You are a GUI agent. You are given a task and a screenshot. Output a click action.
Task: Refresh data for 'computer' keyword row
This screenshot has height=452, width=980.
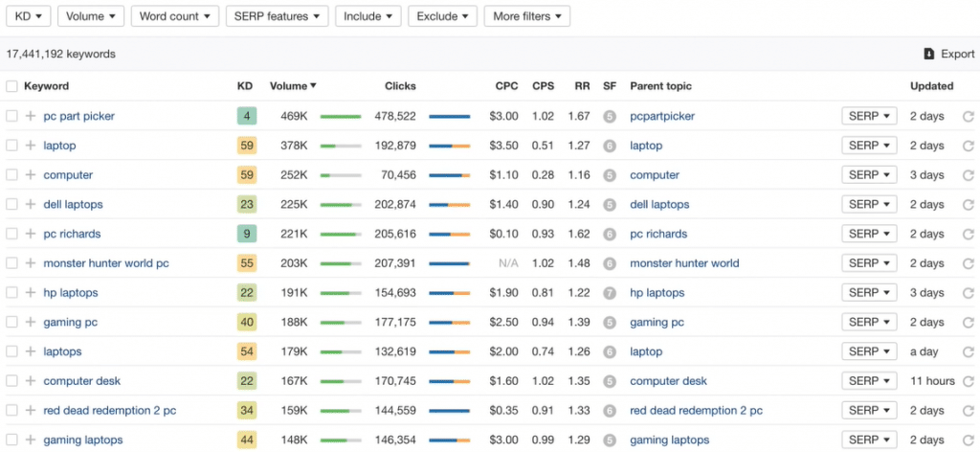click(969, 175)
